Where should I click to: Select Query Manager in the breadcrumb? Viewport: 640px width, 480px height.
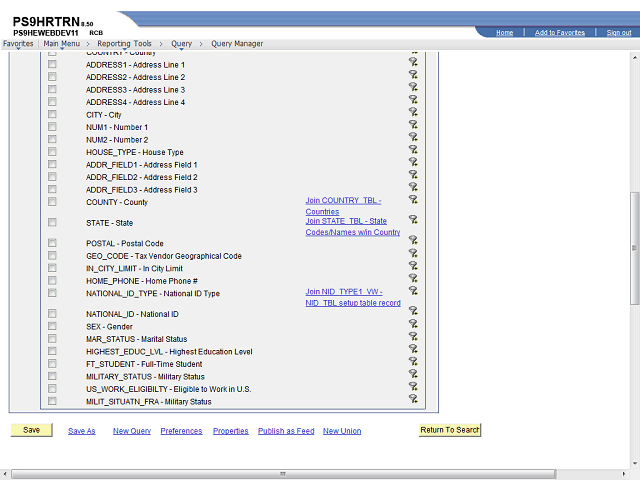(x=237, y=44)
